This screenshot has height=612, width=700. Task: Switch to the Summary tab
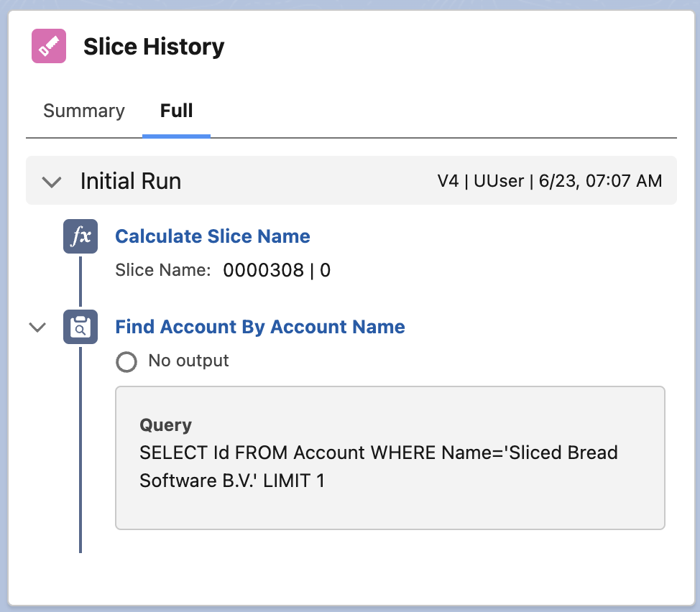pyautogui.click(x=83, y=111)
